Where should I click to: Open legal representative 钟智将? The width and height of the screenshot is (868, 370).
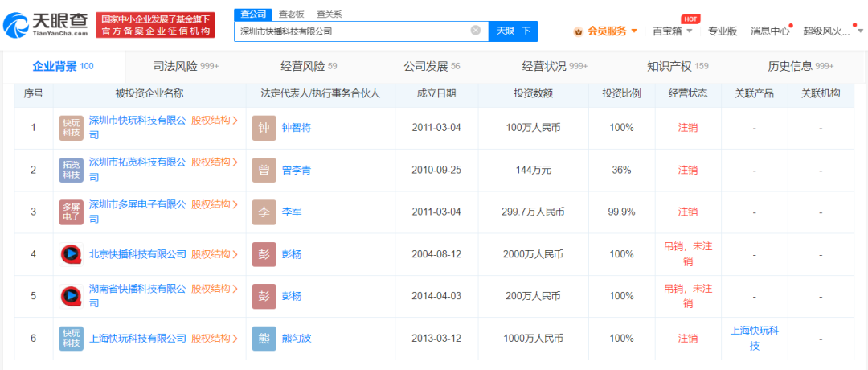(x=296, y=128)
